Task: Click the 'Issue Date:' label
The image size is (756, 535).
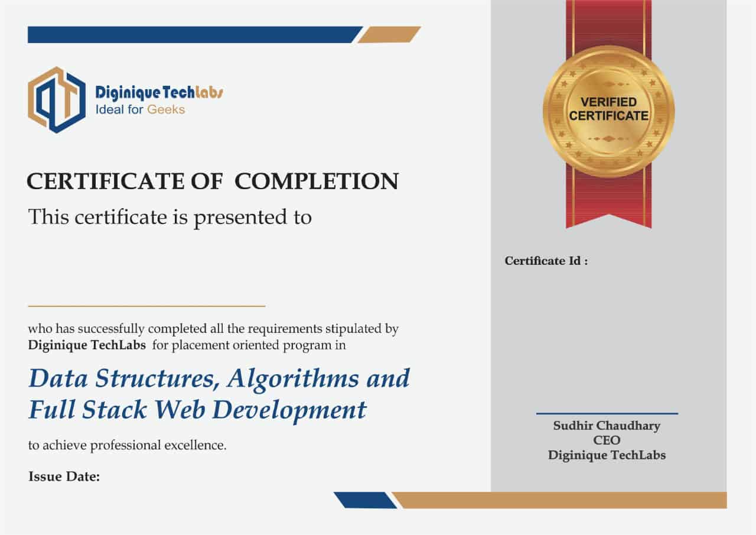Action: click(x=64, y=476)
